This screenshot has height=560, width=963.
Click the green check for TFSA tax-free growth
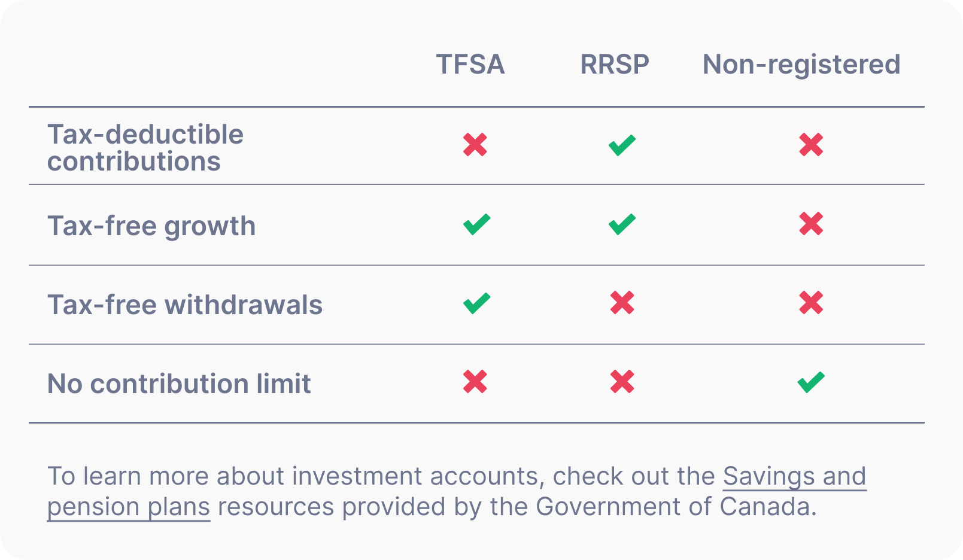[x=476, y=224]
